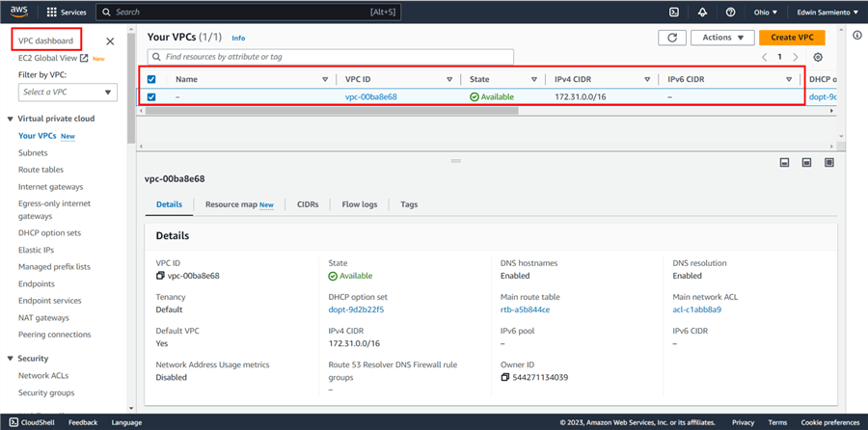Open the Ohio region selector

point(767,13)
